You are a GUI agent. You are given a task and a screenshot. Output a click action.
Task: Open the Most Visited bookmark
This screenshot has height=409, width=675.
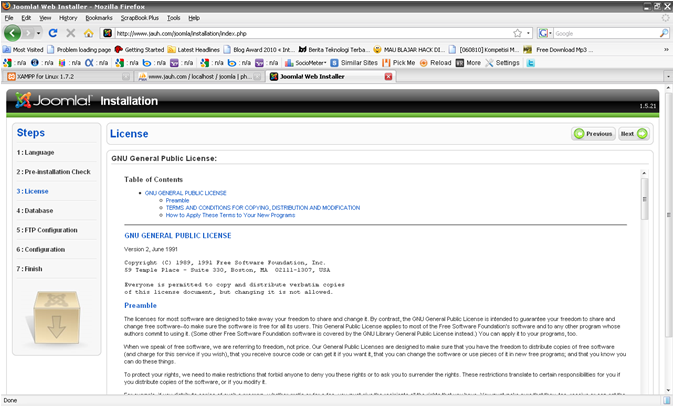(23, 50)
